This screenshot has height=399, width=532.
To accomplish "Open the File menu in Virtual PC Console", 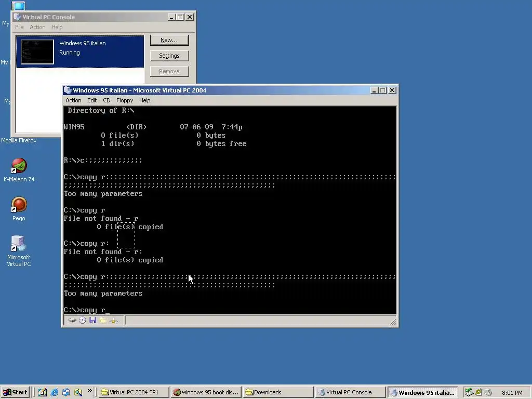I will [x=19, y=27].
